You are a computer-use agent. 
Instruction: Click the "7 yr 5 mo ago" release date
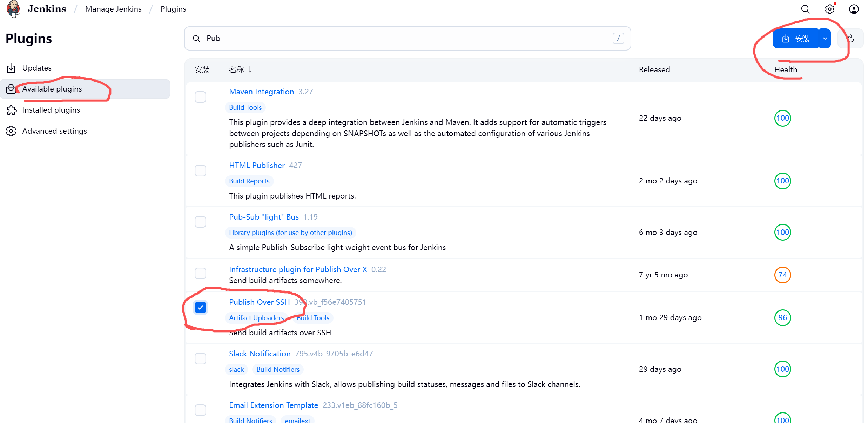point(663,275)
